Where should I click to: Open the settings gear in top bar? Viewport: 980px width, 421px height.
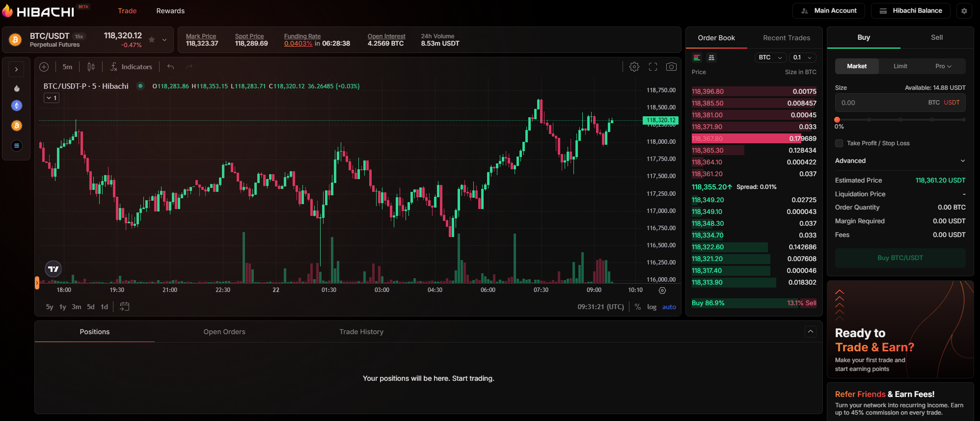964,11
